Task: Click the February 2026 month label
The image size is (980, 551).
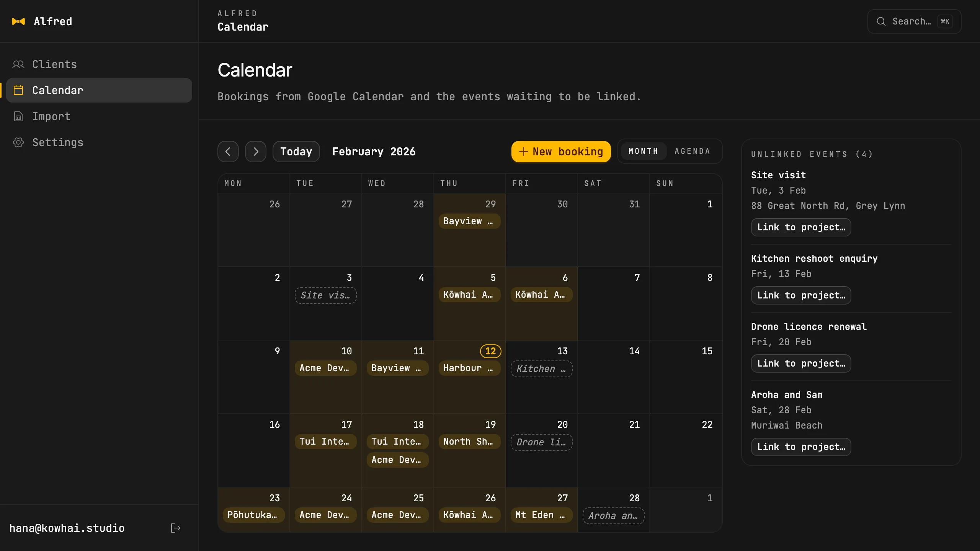Action: pos(374,152)
